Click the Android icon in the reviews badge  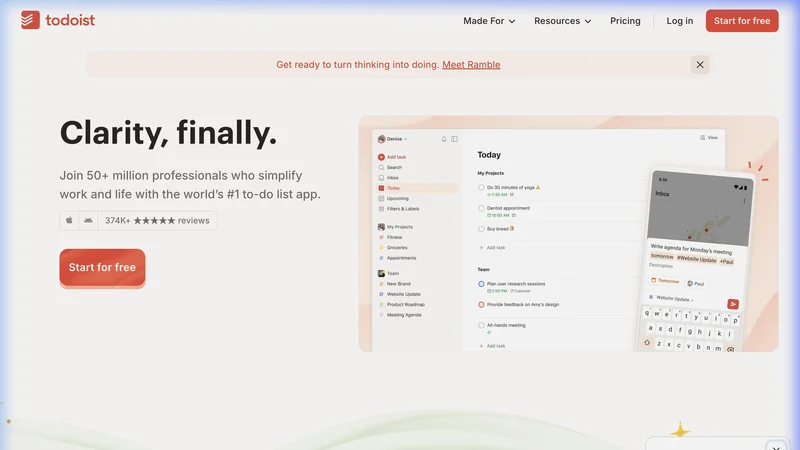[x=88, y=220]
